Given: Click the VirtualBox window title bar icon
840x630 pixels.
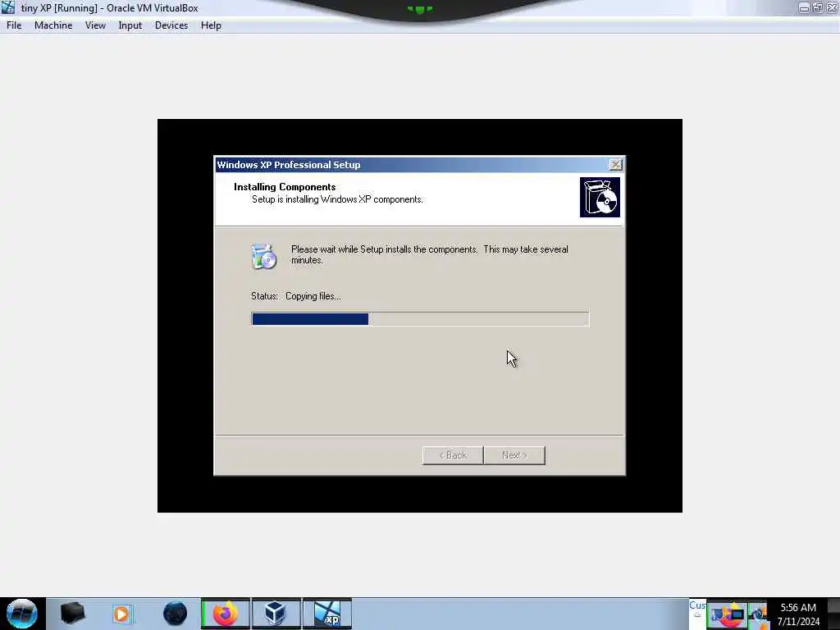Looking at the screenshot, I should pyautogui.click(x=8, y=7).
